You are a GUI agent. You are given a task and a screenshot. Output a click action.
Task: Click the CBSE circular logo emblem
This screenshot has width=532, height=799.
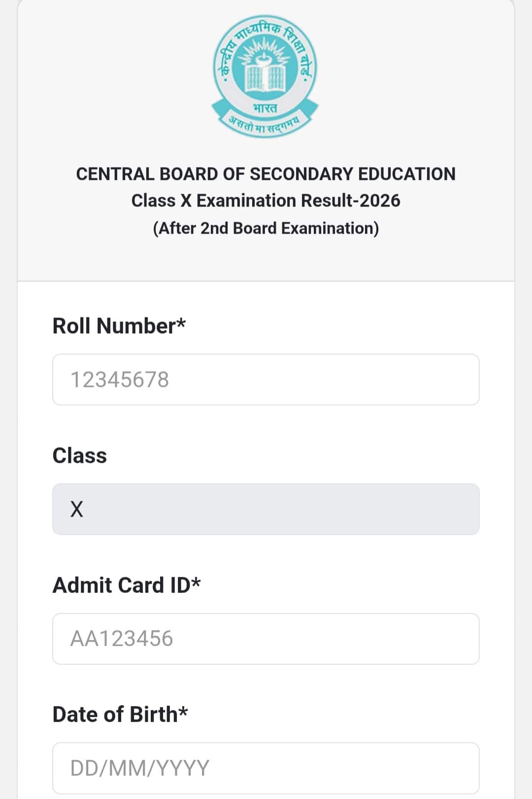pyautogui.click(x=265, y=76)
